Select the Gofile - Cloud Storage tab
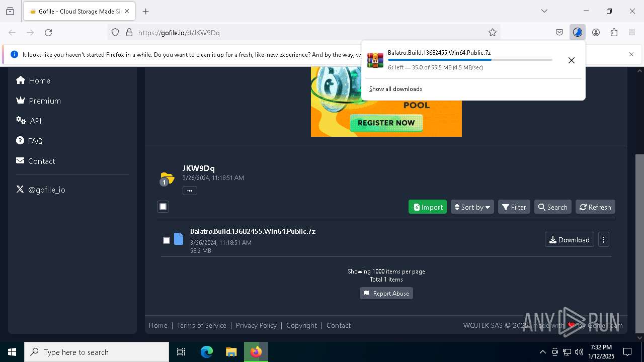The height and width of the screenshot is (362, 644). (x=79, y=11)
